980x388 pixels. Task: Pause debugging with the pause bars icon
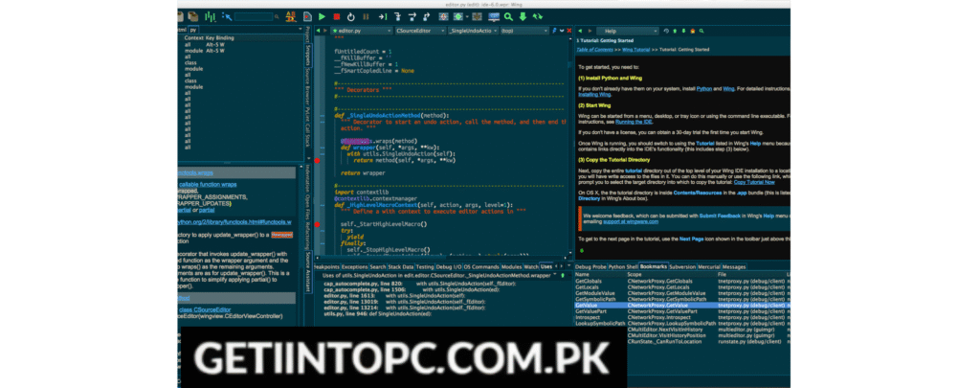coord(367,17)
